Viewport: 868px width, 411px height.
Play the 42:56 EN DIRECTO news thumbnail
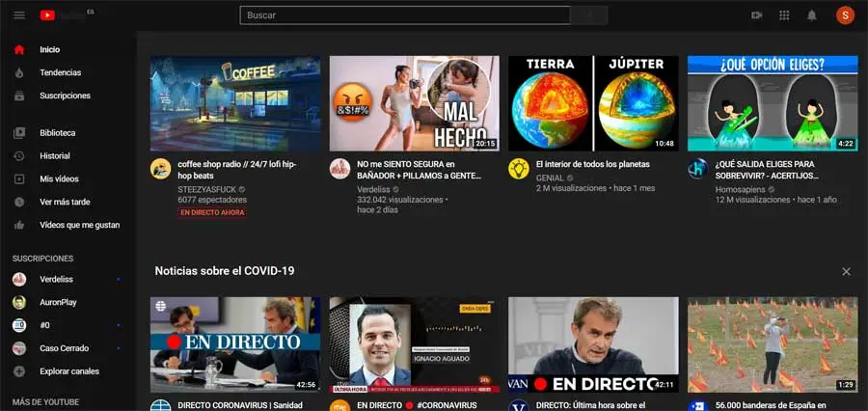pyautogui.click(x=235, y=344)
